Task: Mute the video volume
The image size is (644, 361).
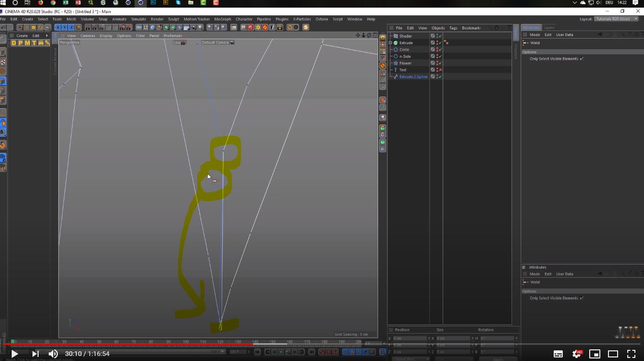Action: pos(53,353)
